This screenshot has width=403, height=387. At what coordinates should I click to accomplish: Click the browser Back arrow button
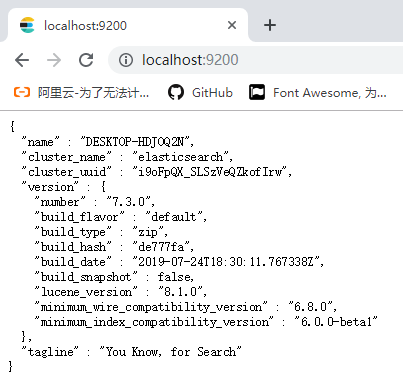pyautogui.click(x=22, y=60)
